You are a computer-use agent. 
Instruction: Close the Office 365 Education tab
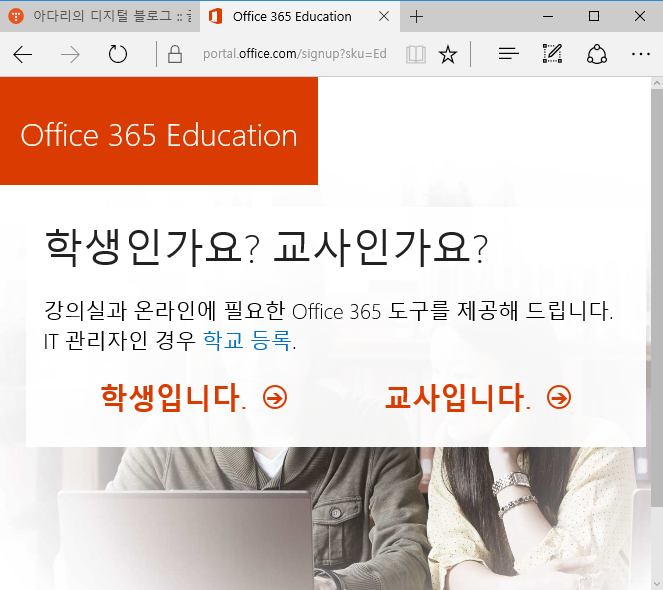tap(384, 16)
